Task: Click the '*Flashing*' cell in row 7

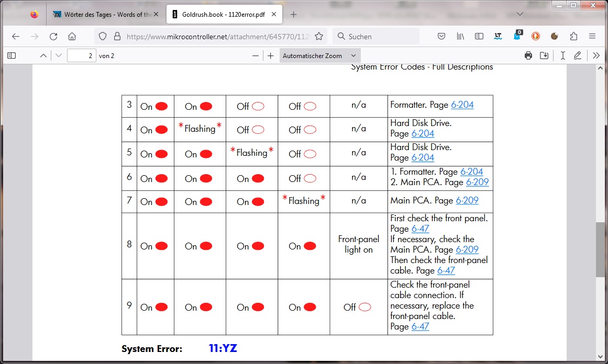Action: tap(304, 201)
